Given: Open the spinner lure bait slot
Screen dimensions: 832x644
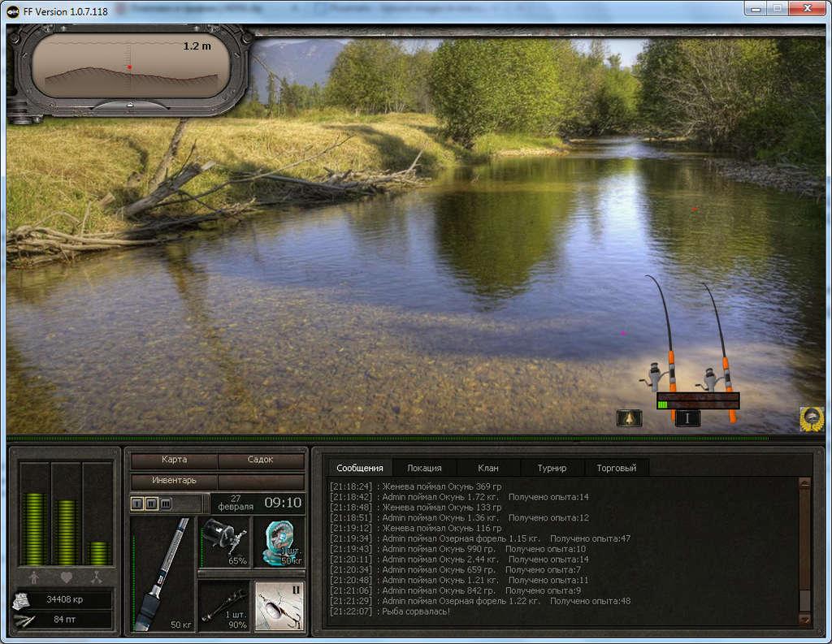Looking at the screenshot, I should [x=279, y=607].
